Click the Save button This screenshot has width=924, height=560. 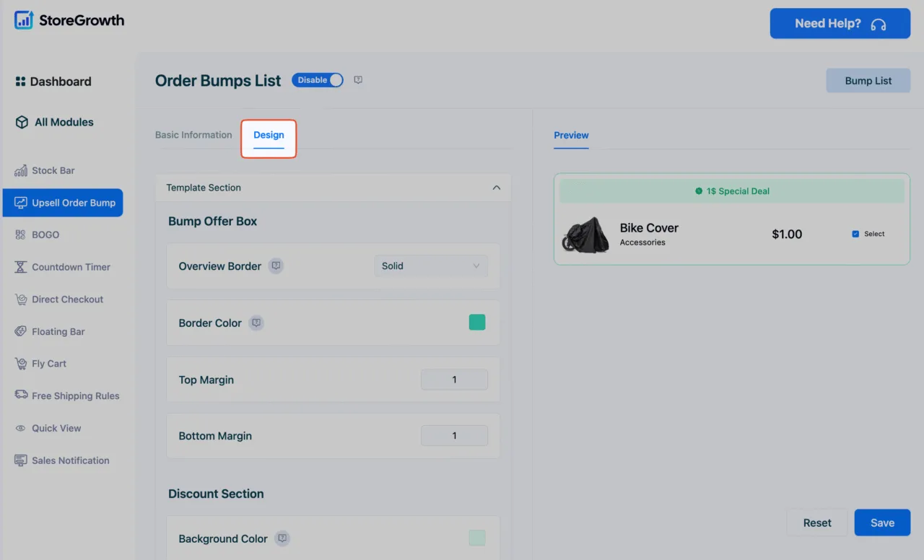click(882, 522)
